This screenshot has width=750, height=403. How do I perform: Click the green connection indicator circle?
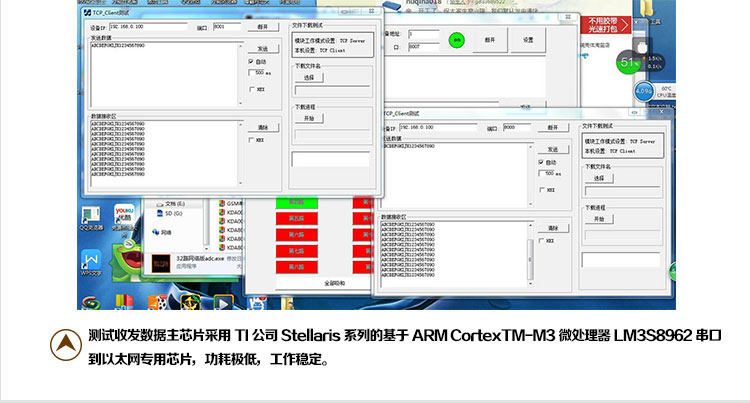coord(457,40)
